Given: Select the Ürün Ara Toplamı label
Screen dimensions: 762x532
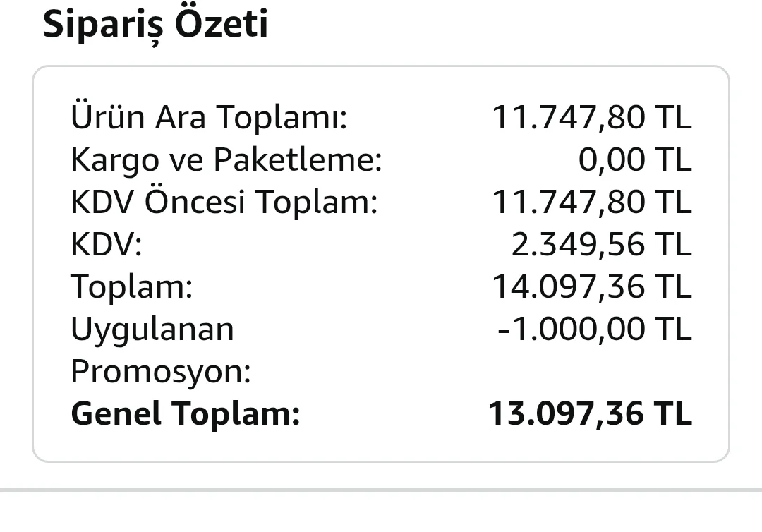Looking at the screenshot, I should [x=210, y=117].
